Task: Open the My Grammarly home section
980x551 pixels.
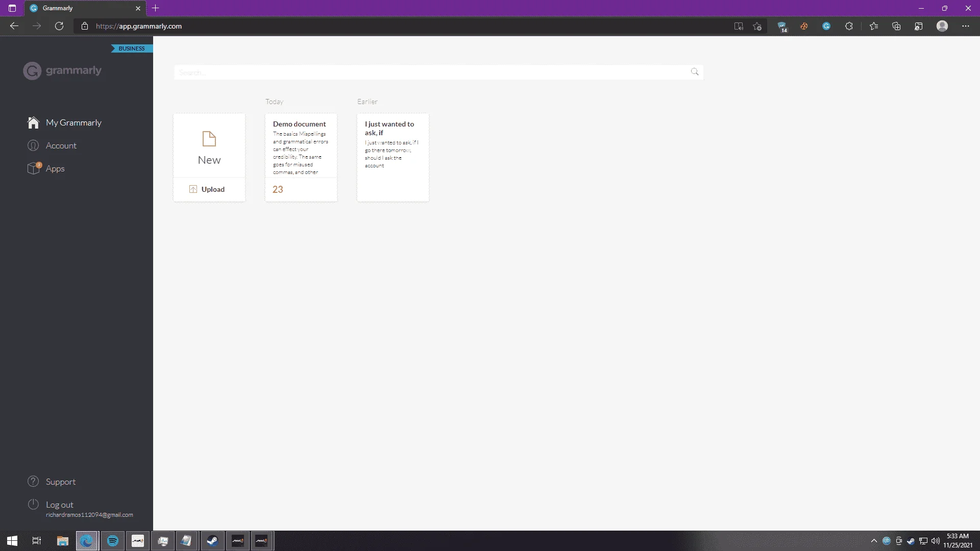Action: [65, 122]
